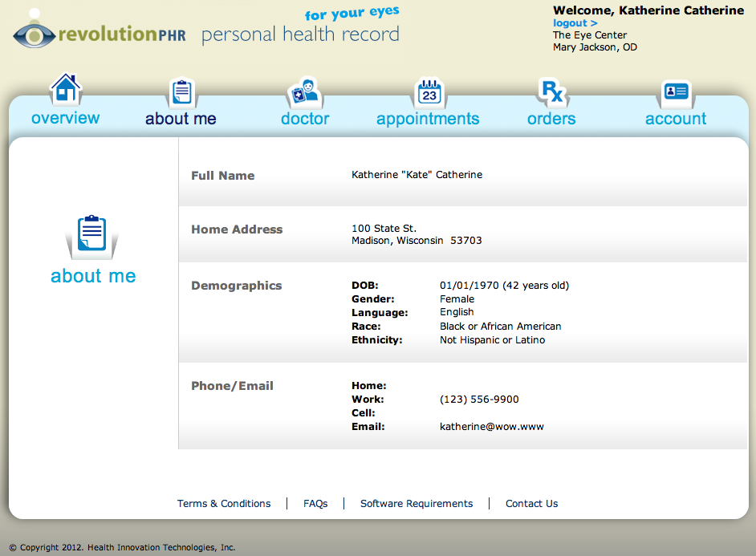Click the about me clipboard icon in the navigation
This screenshot has height=556, width=756.
pyautogui.click(x=181, y=92)
